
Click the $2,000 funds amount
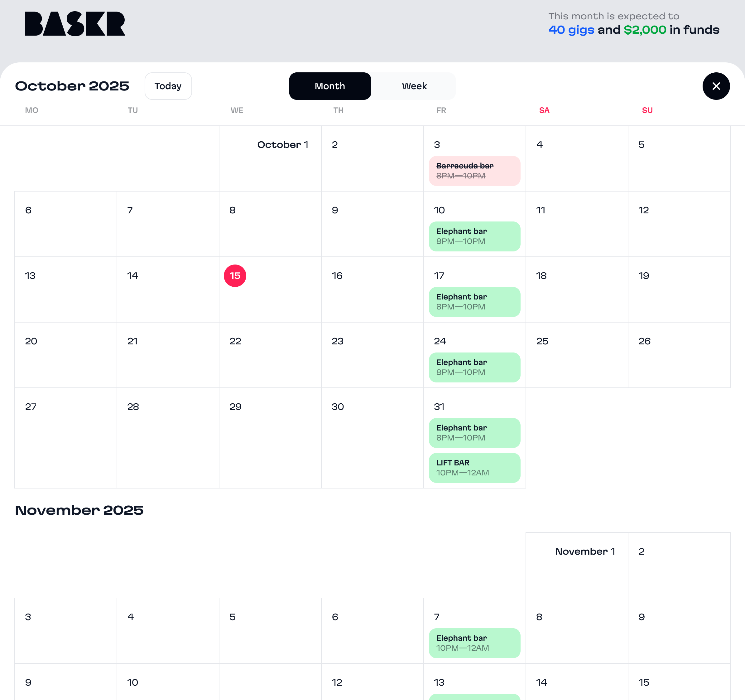pos(645,30)
